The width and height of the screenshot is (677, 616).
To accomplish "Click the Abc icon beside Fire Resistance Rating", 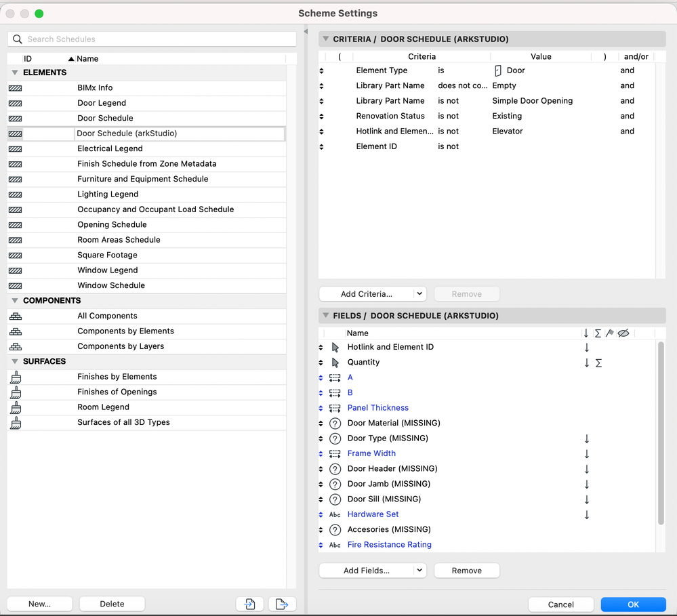I will (x=335, y=546).
